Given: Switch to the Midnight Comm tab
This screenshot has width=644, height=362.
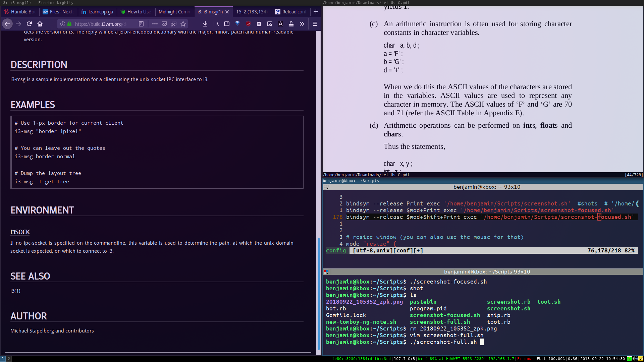Looking at the screenshot, I should pyautogui.click(x=174, y=12).
